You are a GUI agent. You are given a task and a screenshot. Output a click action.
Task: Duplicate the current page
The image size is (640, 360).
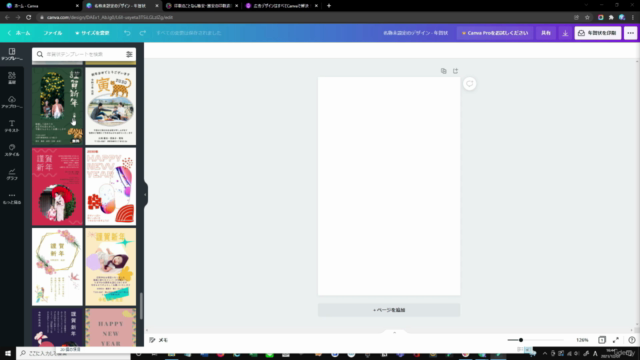[444, 71]
